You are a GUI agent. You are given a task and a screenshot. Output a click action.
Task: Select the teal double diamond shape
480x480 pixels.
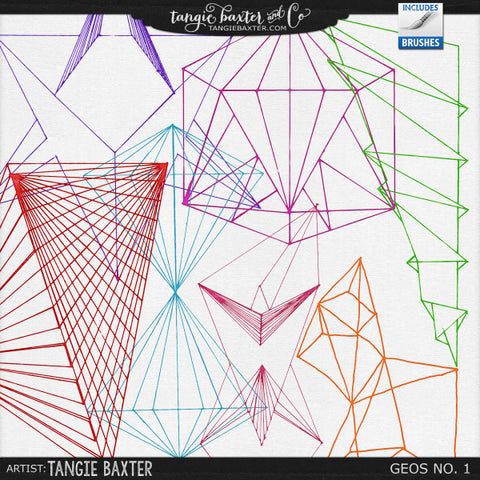coord(176,290)
